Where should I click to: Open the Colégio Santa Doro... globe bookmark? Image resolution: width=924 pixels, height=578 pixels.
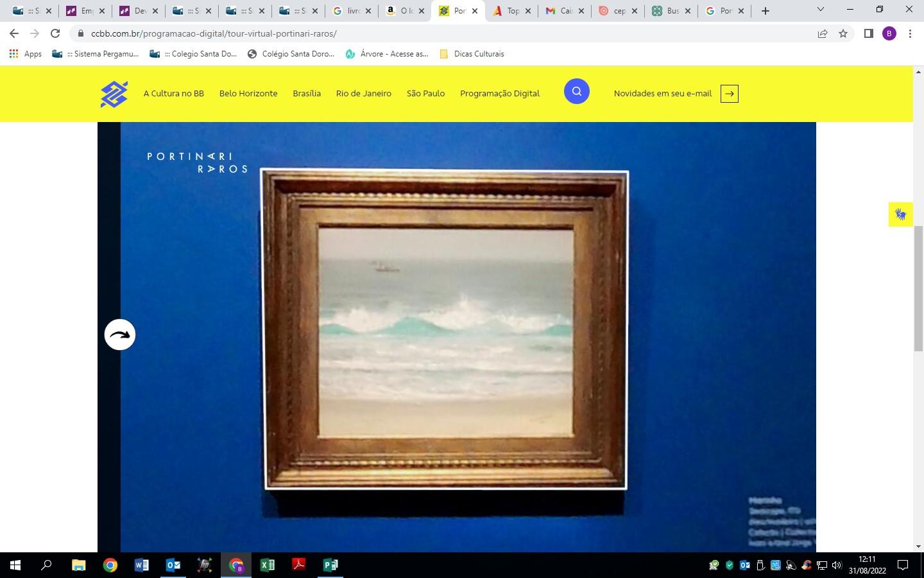point(291,54)
